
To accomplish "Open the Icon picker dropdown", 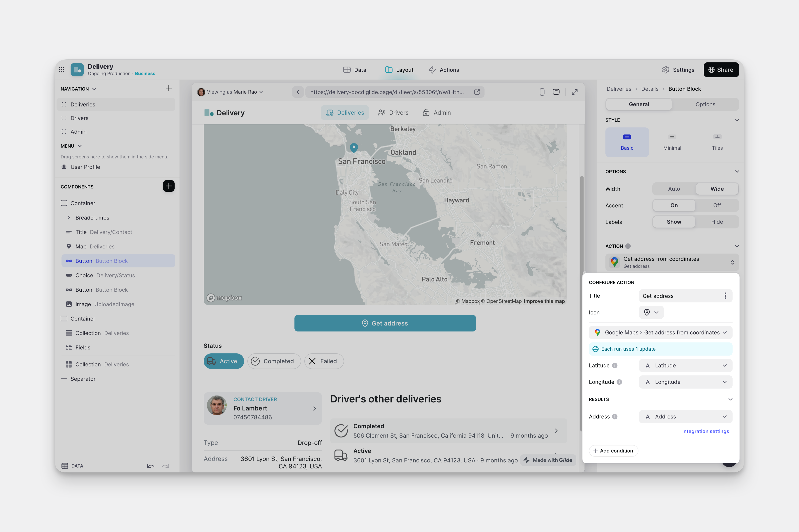I will tap(651, 312).
